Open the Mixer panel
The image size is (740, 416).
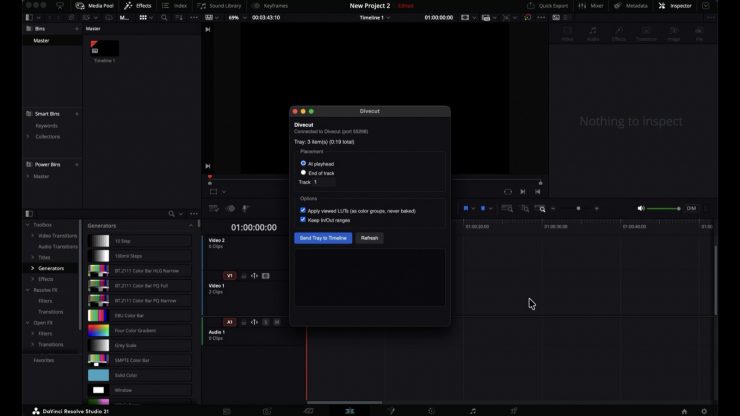click(x=591, y=6)
